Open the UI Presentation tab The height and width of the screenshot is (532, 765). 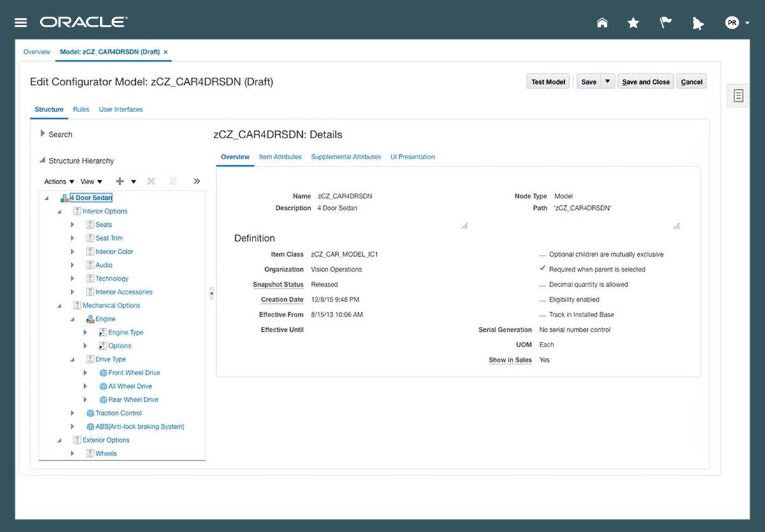coord(412,157)
